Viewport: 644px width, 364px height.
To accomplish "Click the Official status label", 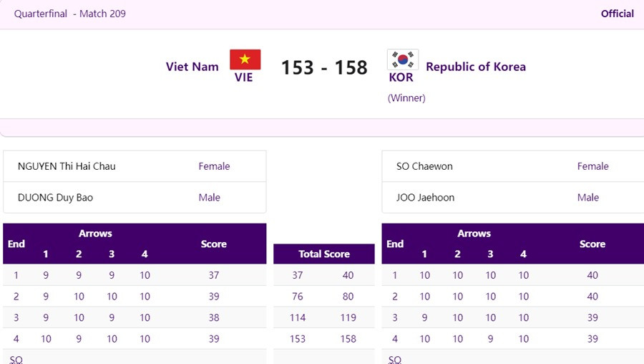I will 617,14.
